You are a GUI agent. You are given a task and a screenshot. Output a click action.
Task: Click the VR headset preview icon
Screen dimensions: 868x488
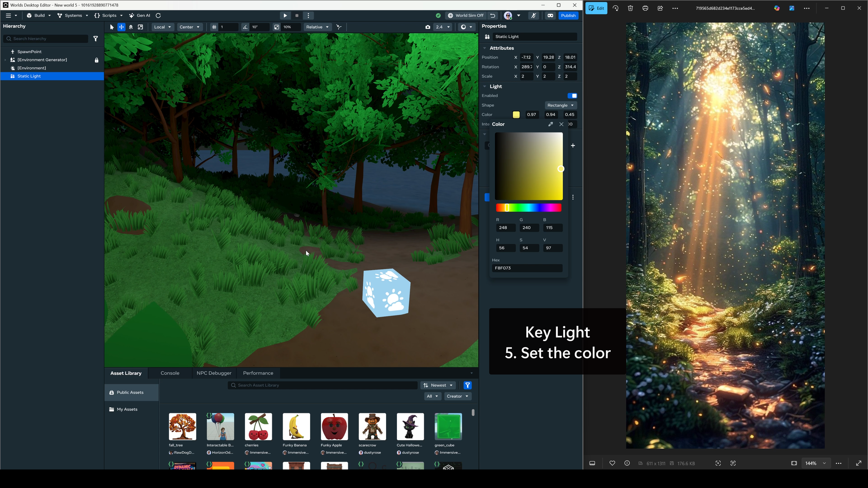pos(550,15)
